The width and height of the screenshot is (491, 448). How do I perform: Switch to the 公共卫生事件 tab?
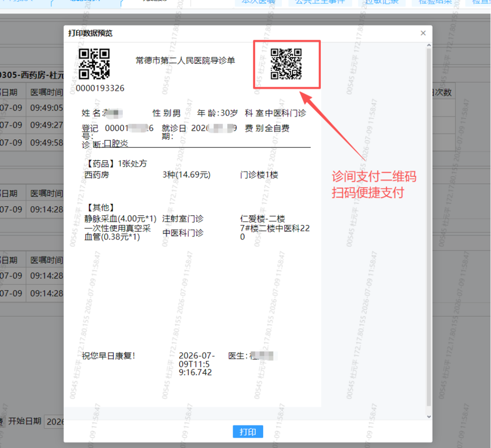[320, 2]
